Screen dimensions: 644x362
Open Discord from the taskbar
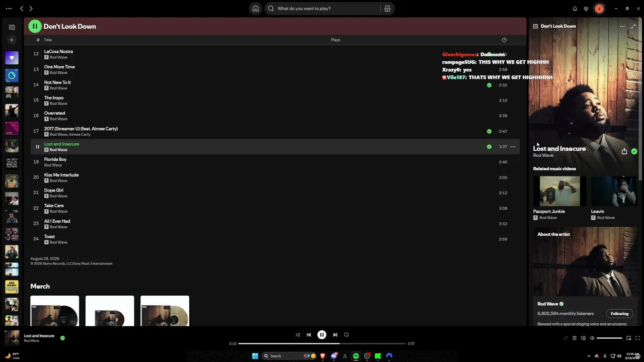(x=334, y=356)
